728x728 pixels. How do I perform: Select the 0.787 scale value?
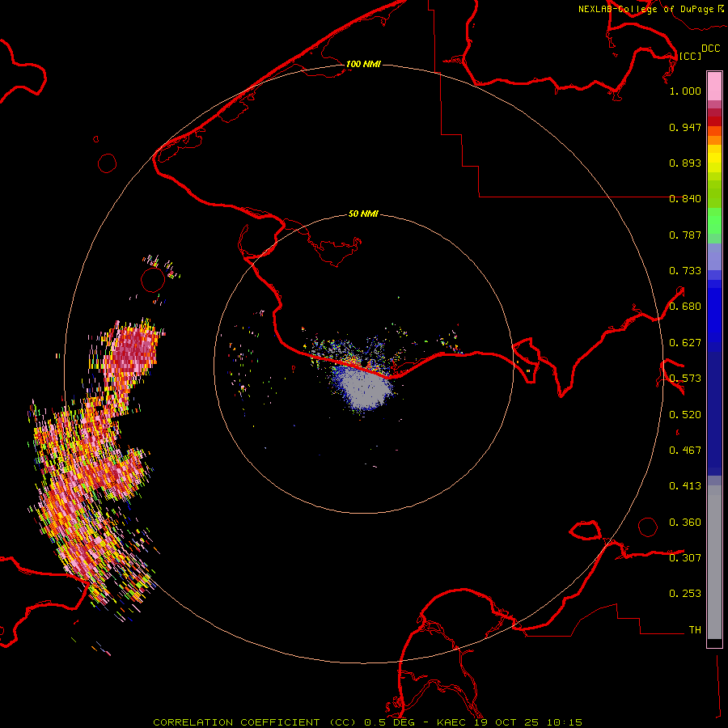tap(685, 235)
